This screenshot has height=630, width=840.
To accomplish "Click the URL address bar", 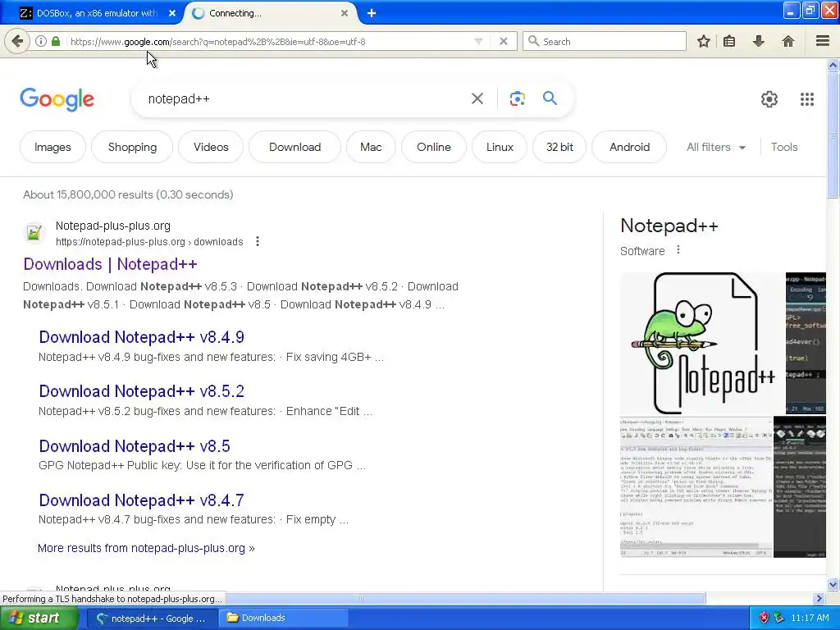I will [x=268, y=41].
